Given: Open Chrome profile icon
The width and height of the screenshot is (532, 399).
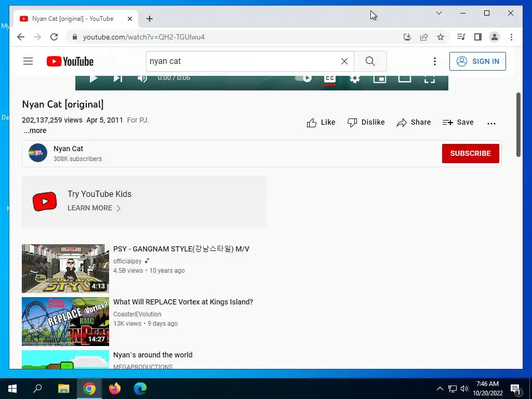Looking at the screenshot, I should [x=495, y=37].
